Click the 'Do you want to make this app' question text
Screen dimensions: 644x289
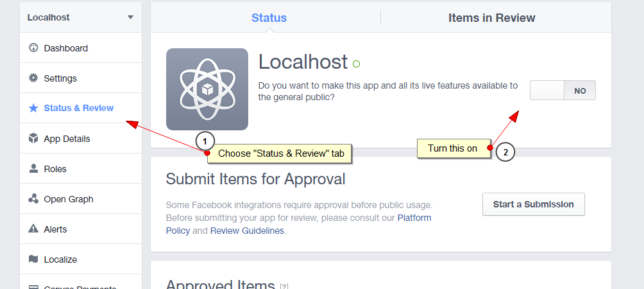point(388,91)
